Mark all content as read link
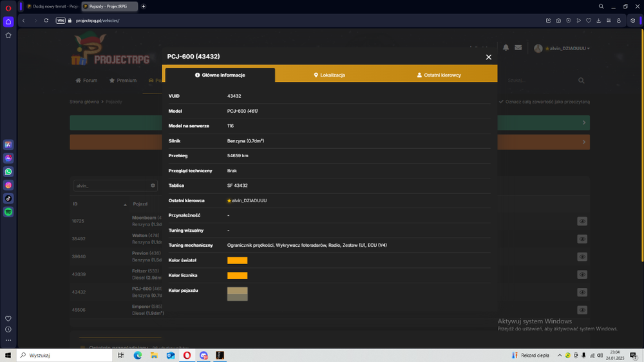This screenshot has width=644, height=362. click(544, 102)
